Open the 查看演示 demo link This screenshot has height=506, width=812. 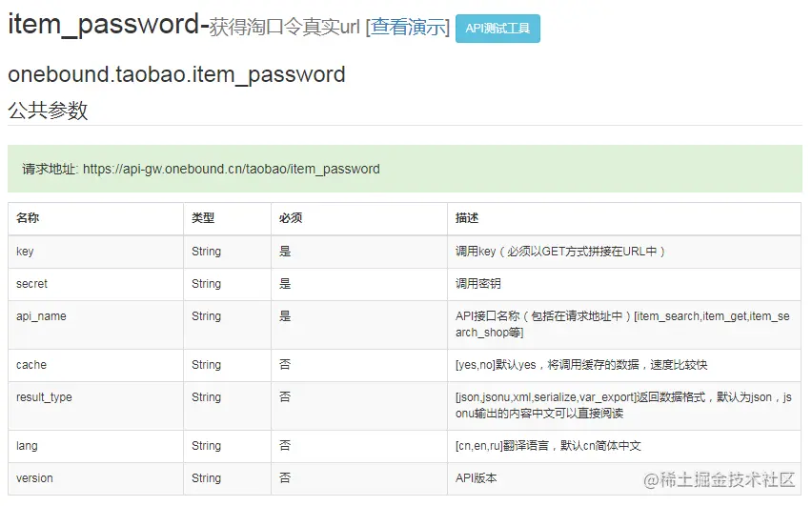(409, 27)
